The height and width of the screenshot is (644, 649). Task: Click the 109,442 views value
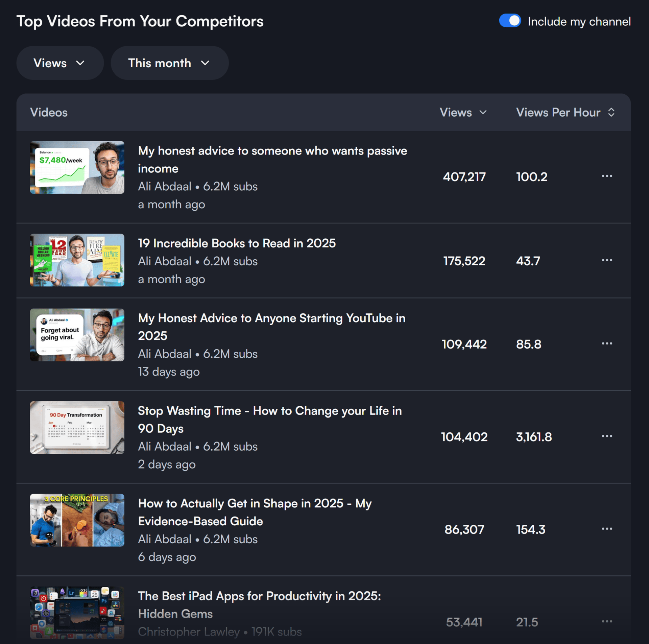pos(464,344)
